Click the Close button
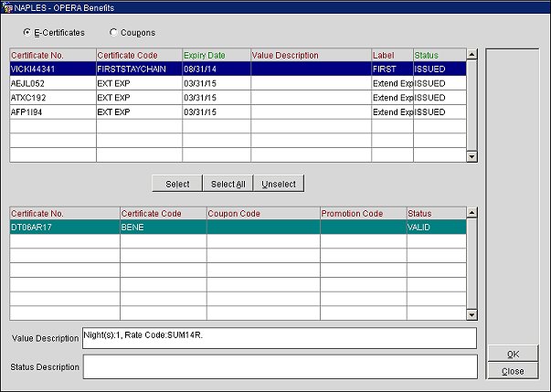Viewport: 551px width, 392px height. tap(513, 371)
